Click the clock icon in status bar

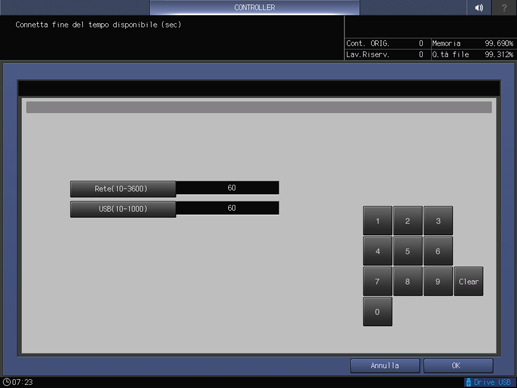click(x=6, y=382)
